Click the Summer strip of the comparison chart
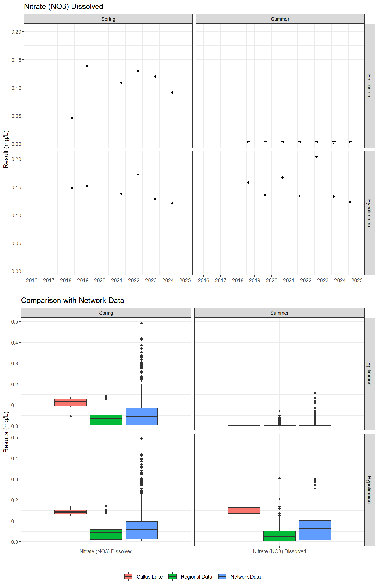378x588 pixels. (x=280, y=313)
